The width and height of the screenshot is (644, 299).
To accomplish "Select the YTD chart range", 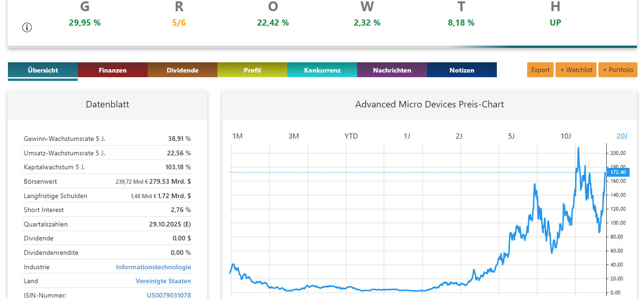I will 351,136.
